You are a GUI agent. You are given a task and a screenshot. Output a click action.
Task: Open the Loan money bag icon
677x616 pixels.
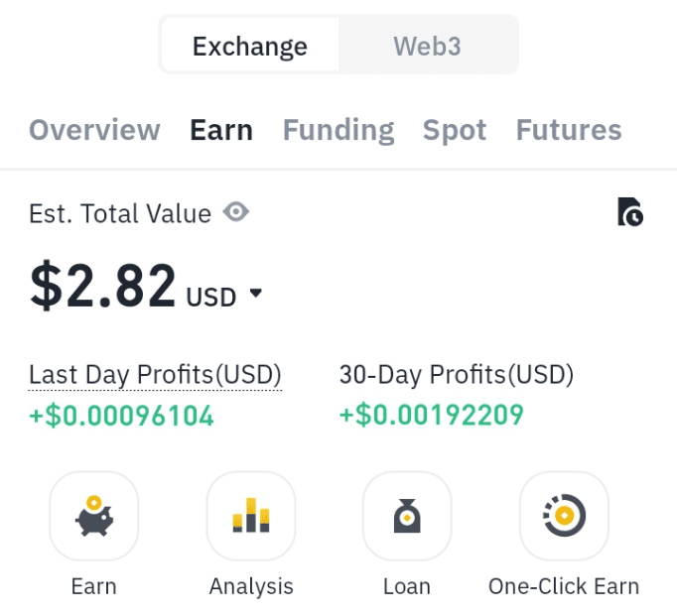coord(407,516)
